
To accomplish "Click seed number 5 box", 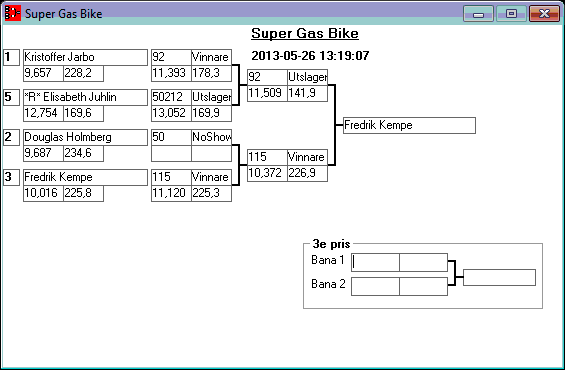I will [x=12, y=97].
